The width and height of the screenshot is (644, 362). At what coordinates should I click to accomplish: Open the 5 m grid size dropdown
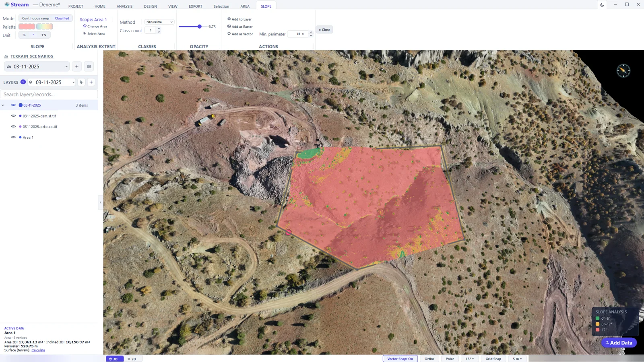click(517, 359)
